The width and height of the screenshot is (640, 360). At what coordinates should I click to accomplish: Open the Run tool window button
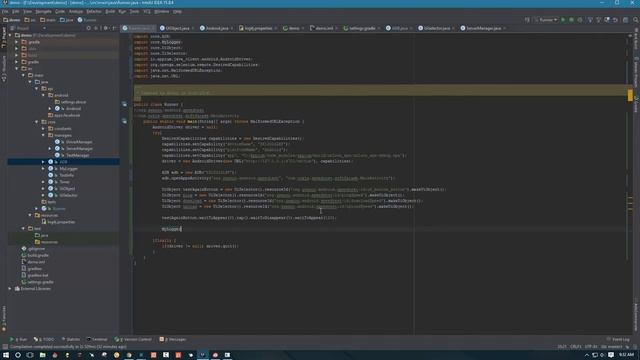(x=18, y=339)
